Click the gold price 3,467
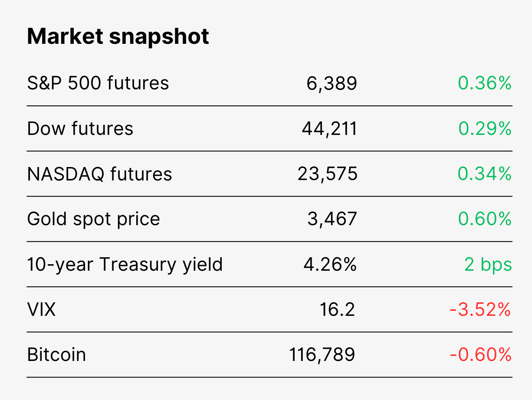The width and height of the screenshot is (532, 400). (332, 220)
